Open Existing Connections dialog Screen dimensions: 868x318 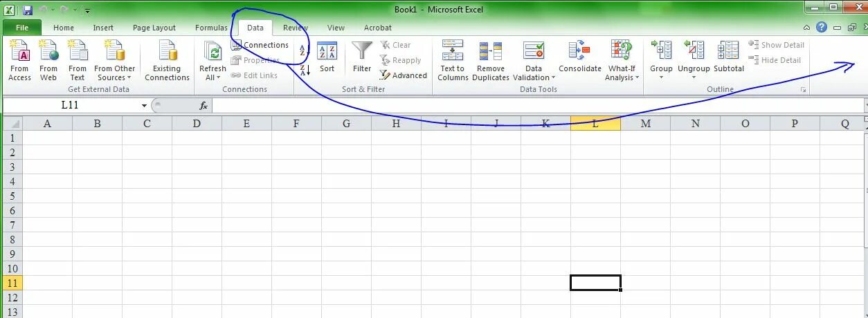(167, 60)
